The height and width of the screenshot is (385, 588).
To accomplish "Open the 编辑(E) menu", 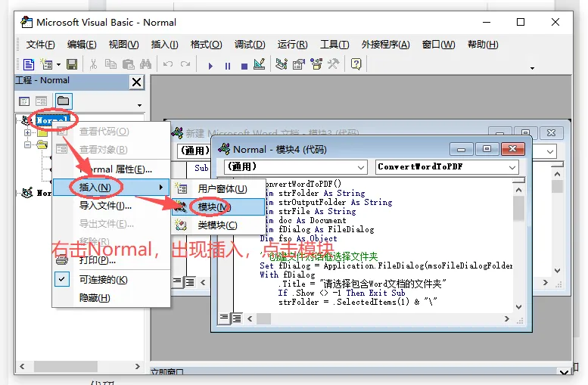I will point(82,45).
